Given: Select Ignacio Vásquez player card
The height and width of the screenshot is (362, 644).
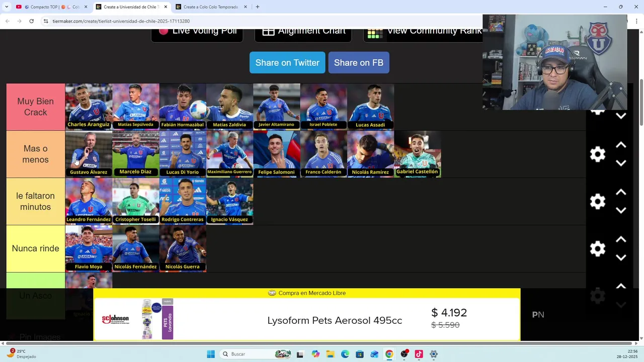Looking at the screenshot, I should [x=229, y=201].
